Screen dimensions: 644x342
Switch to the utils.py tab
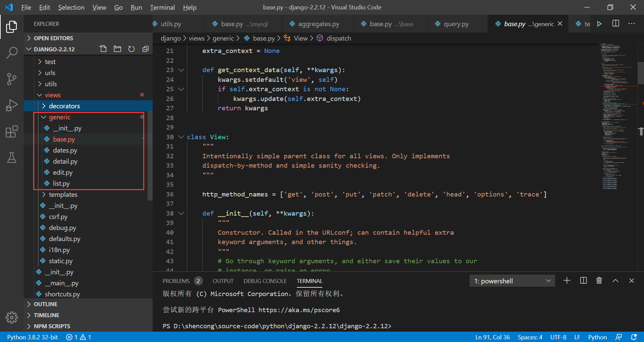[178, 24]
